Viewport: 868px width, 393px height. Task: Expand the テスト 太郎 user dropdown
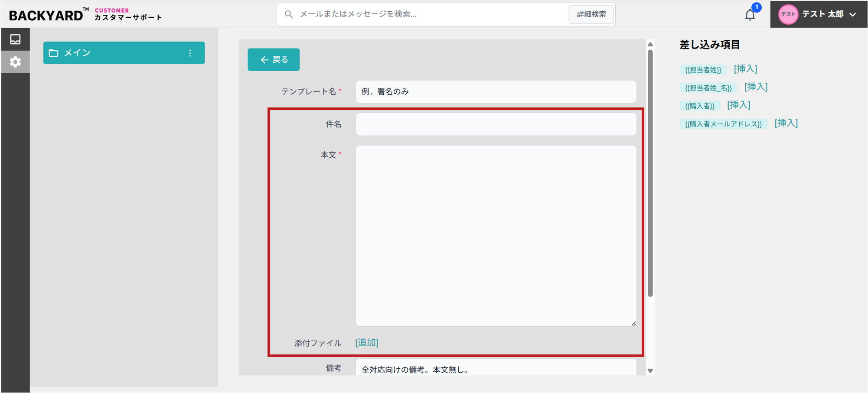pos(853,14)
